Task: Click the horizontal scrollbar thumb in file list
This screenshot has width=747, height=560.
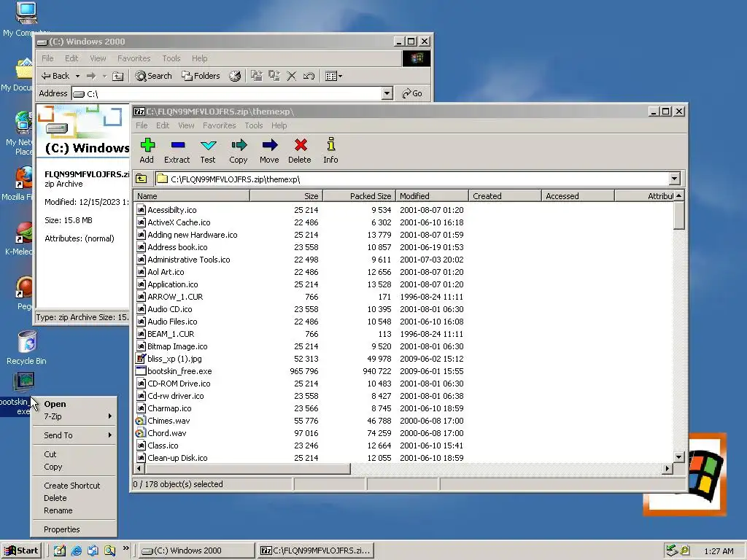Action: click(248, 469)
